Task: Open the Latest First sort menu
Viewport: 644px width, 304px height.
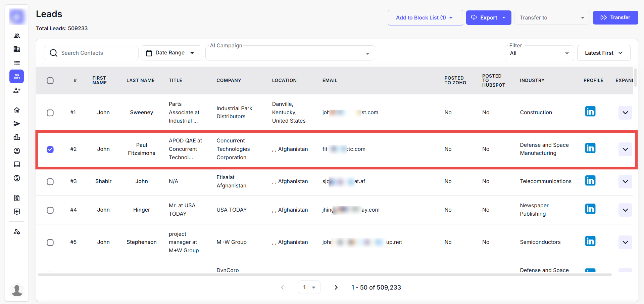Action: tap(603, 53)
